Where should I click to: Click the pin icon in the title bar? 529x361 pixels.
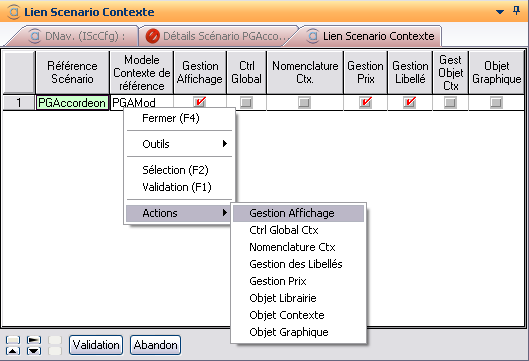(x=516, y=11)
